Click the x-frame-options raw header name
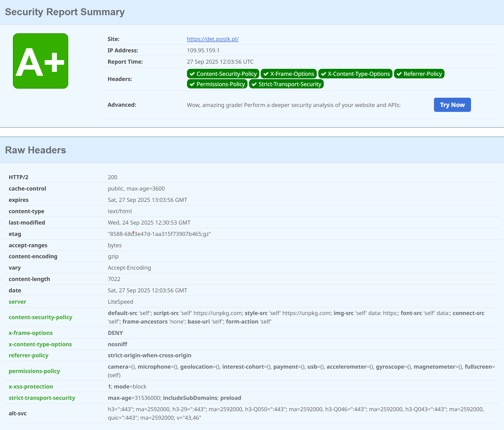The height and width of the screenshot is (430, 504). (31, 333)
